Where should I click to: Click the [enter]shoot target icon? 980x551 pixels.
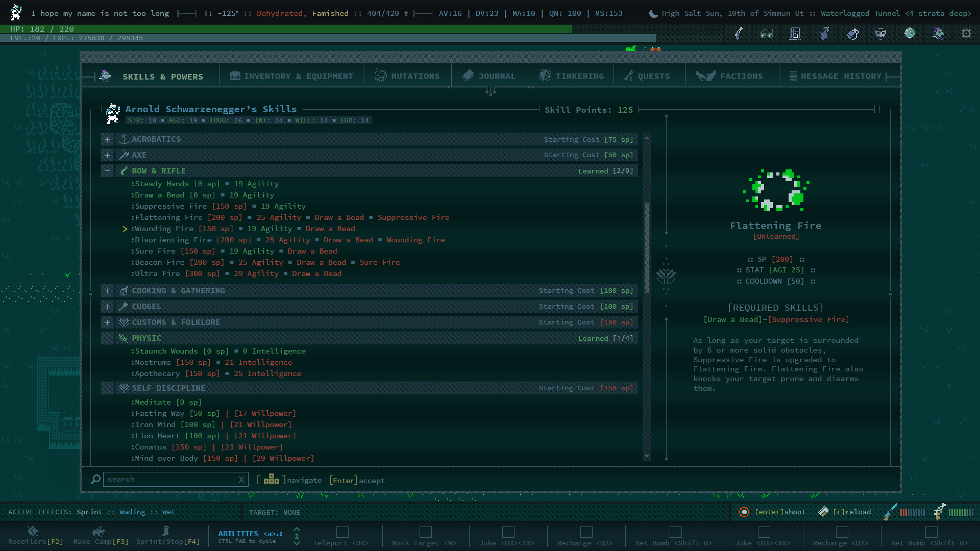744,512
